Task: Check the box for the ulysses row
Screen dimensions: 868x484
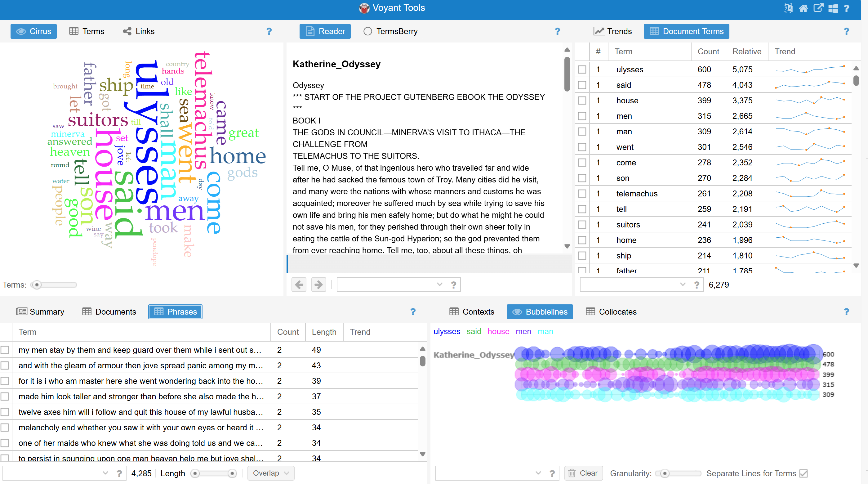Action: [582, 69]
